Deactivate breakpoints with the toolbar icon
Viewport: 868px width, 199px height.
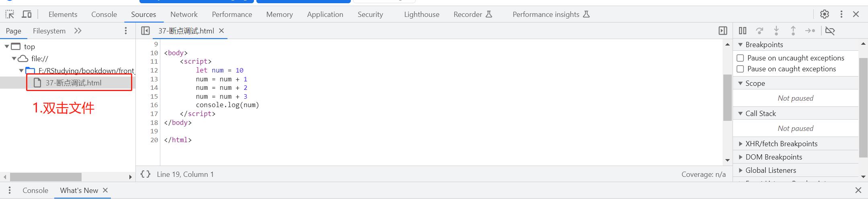coord(830,31)
